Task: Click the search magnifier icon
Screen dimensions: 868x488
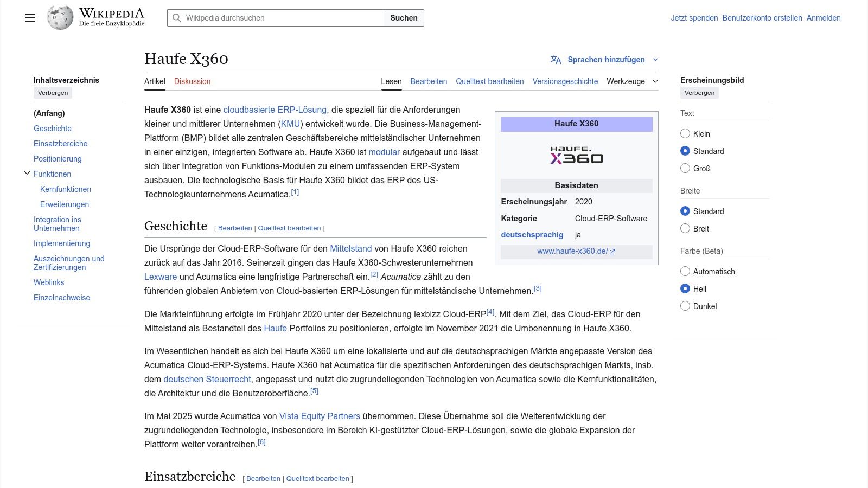Action: 177,18
